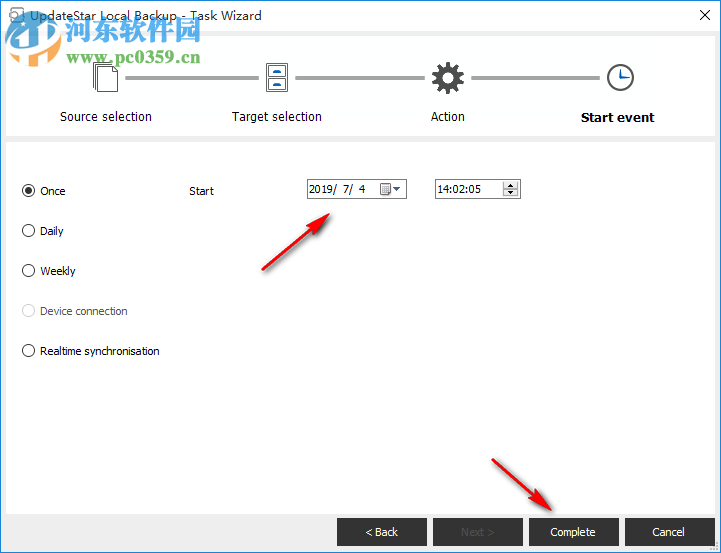Click the Action gear icon
The width and height of the screenshot is (721, 553).
coord(448,78)
